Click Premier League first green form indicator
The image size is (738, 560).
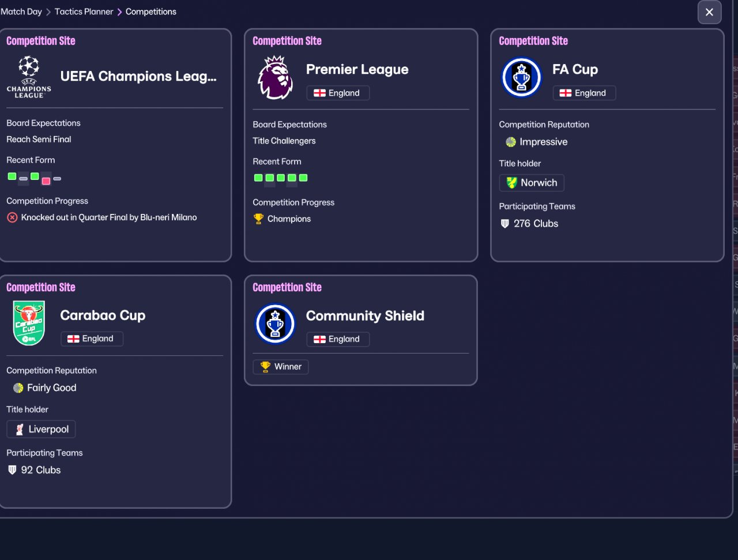tap(258, 178)
